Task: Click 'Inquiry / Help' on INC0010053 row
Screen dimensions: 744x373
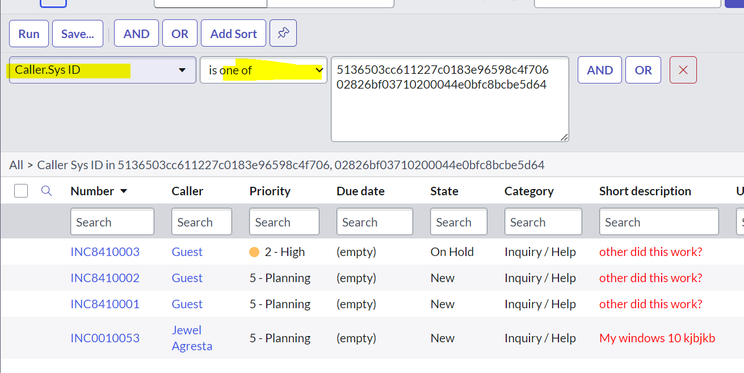Action: pyautogui.click(x=540, y=338)
